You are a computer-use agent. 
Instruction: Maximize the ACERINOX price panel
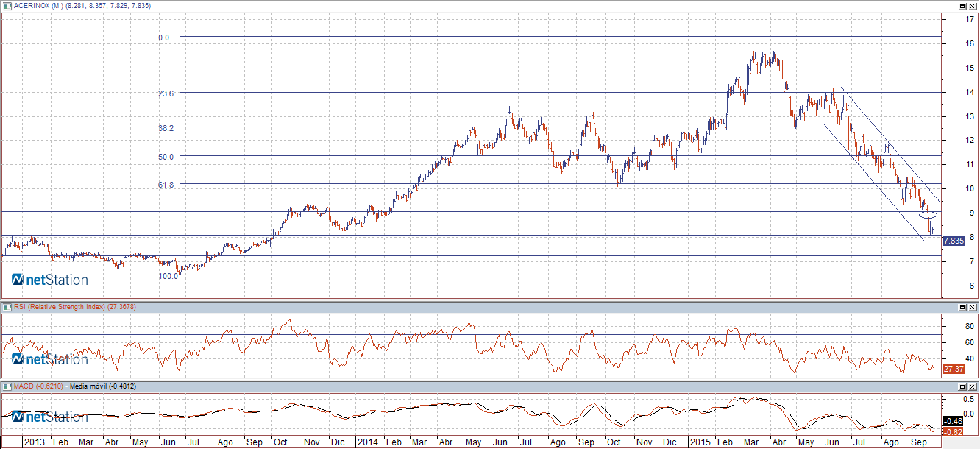point(962,5)
